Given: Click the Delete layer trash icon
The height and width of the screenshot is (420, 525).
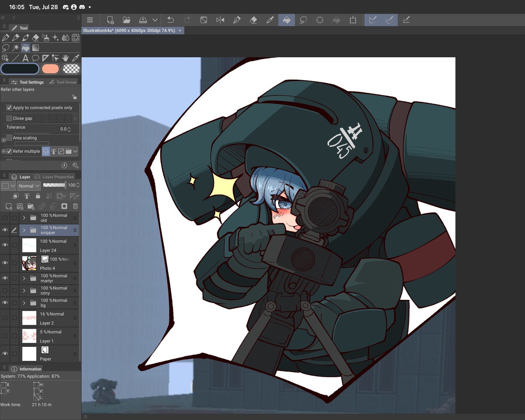Looking at the screenshot, I should [75, 206].
